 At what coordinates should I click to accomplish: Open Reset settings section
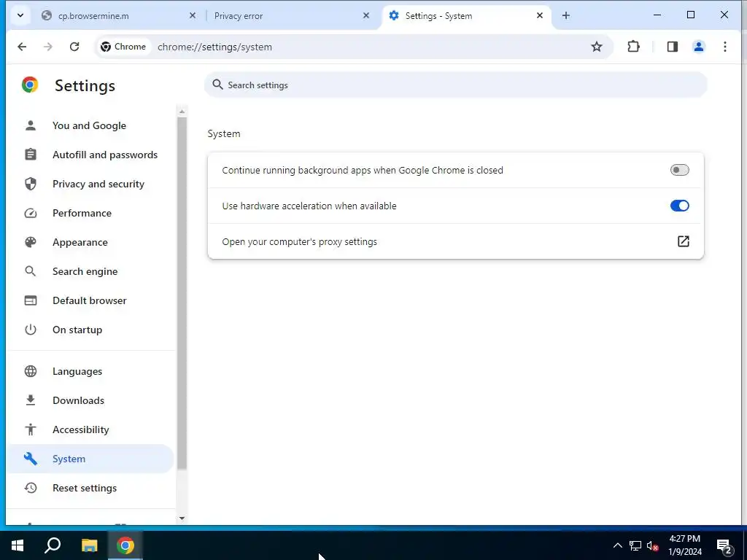pos(90,488)
